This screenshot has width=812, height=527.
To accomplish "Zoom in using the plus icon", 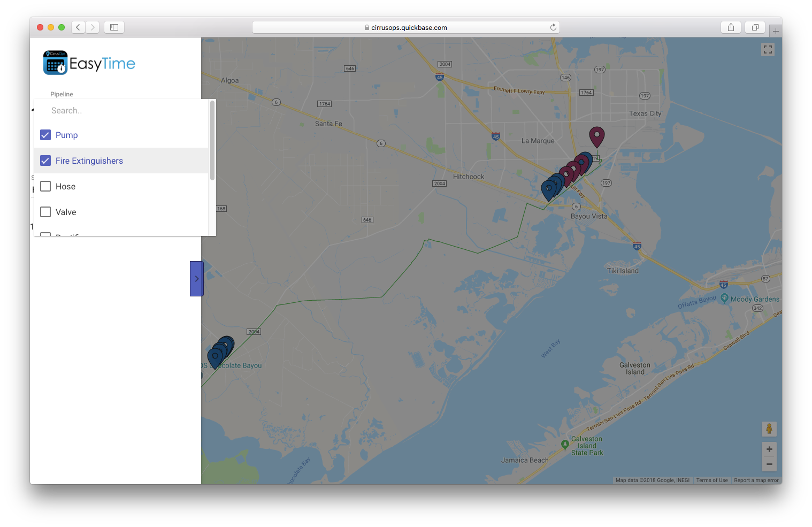I will tap(769, 449).
